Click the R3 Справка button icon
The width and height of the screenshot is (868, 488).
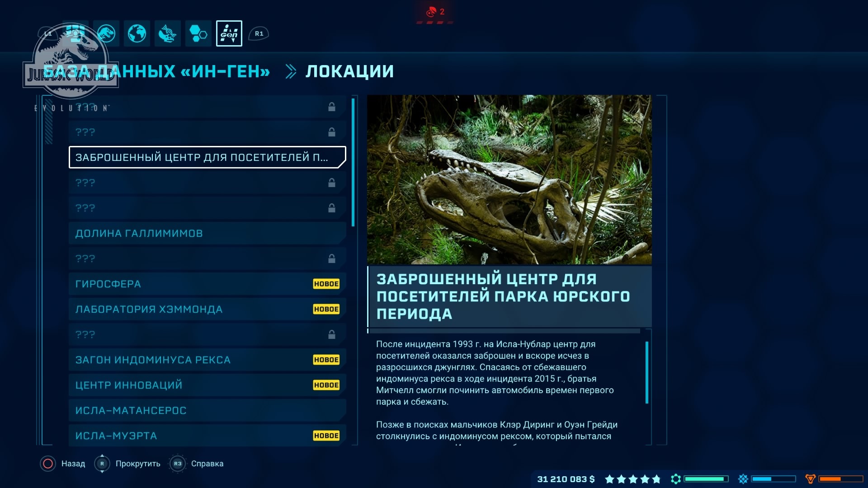point(178,464)
